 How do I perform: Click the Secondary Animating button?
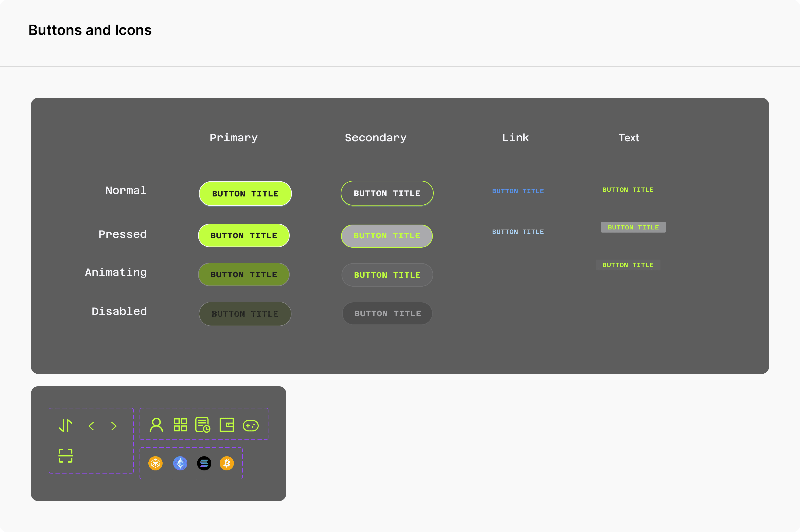coord(387,275)
